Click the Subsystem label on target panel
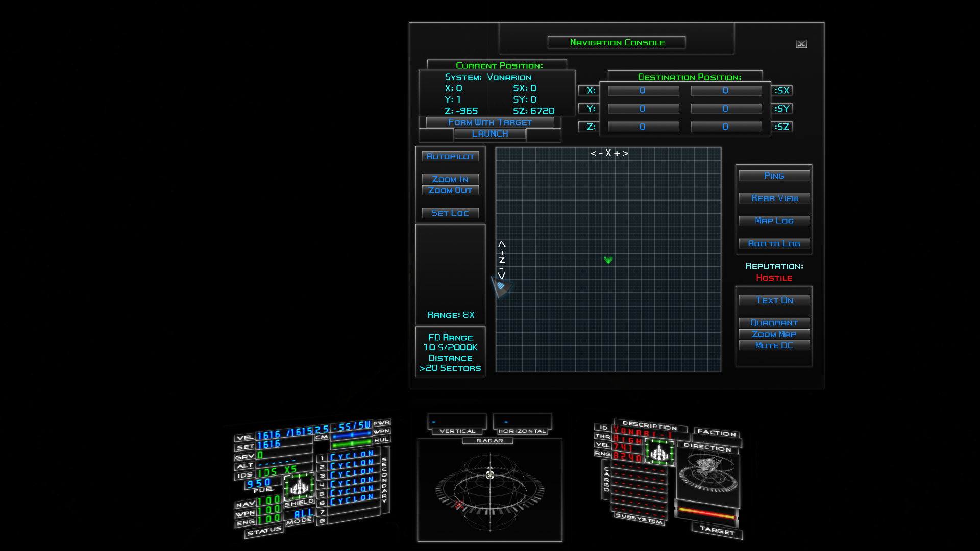 [x=639, y=519]
